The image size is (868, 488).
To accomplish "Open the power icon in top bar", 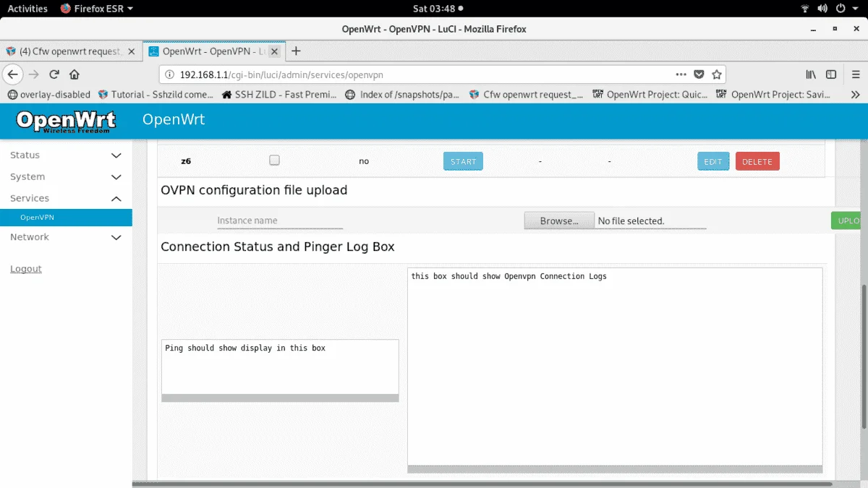I will 841,9.
